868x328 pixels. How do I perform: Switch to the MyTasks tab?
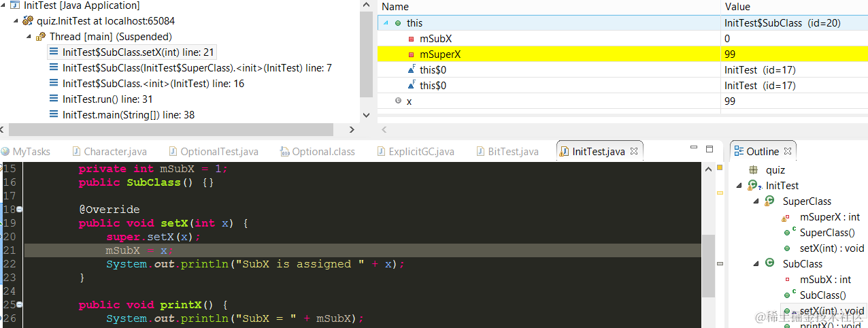pos(25,152)
